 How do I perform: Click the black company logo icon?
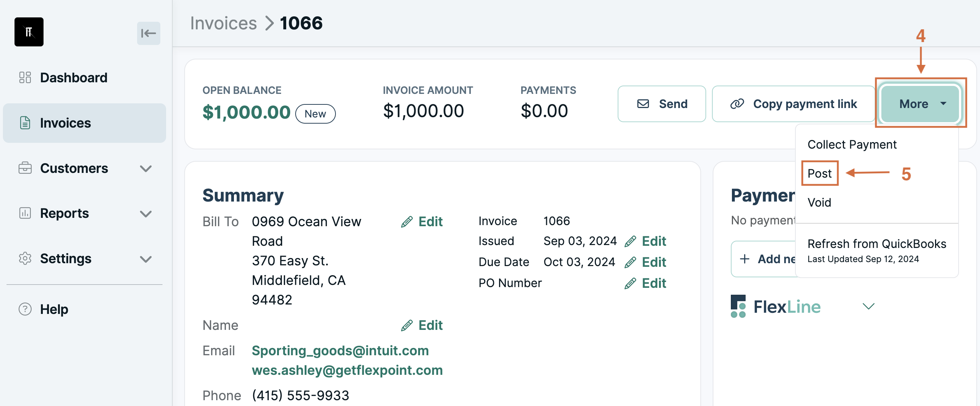[29, 32]
